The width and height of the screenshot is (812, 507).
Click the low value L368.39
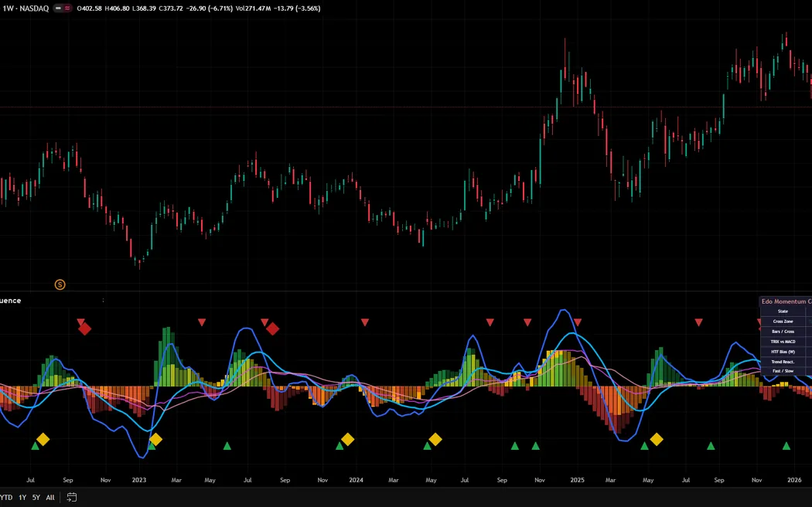tap(145, 9)
